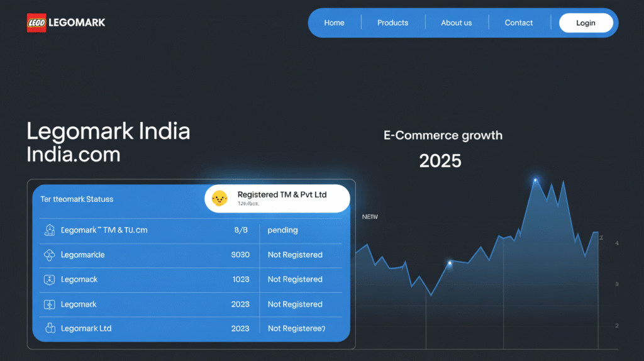
Task: Click Not Registered status for Legomaricle
Action: coord(295,255)
